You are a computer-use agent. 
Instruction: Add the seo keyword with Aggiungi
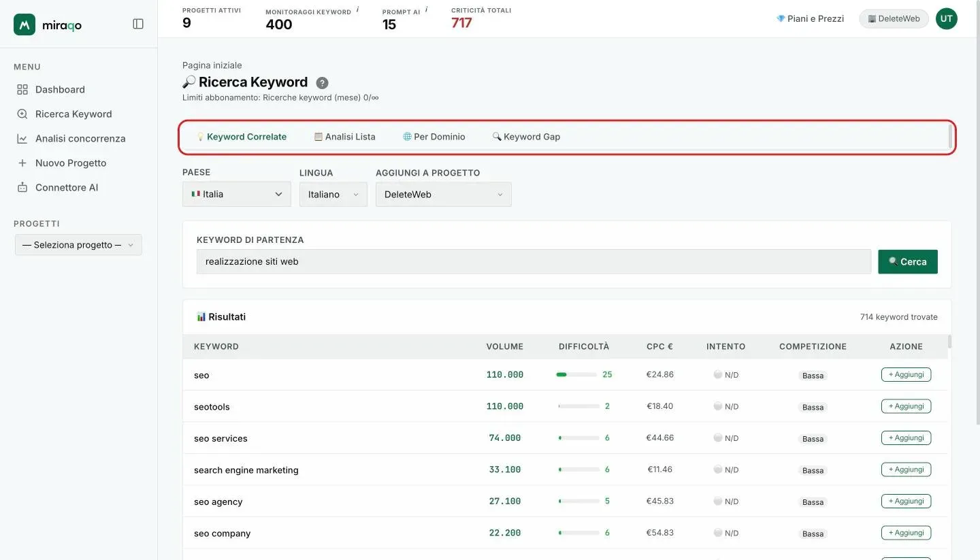pos(906,374)
